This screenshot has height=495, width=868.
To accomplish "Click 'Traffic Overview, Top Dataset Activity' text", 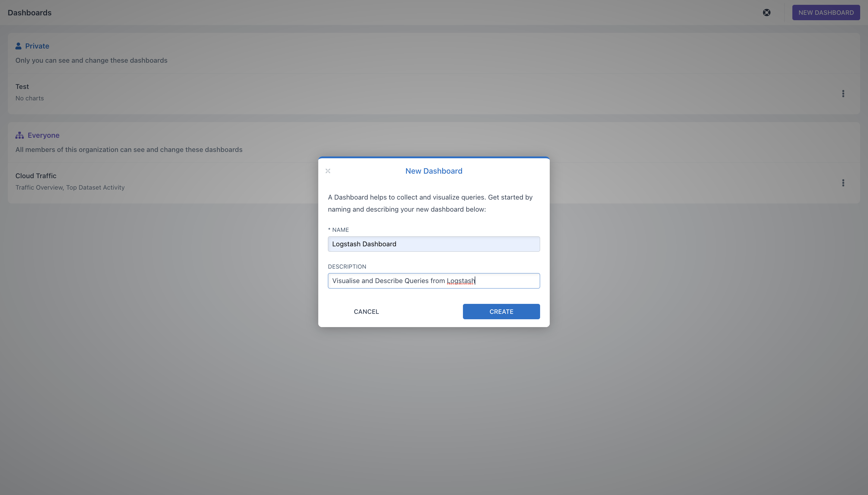I will pyautogui.click(x=70, y=187).
